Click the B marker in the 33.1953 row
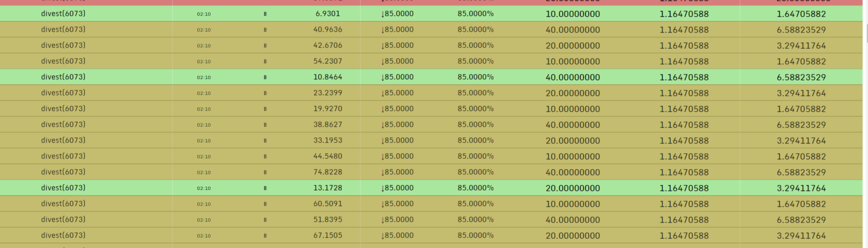Image resolution: width=868 pixels, height=248 pixels. click(x=265, y=141)
